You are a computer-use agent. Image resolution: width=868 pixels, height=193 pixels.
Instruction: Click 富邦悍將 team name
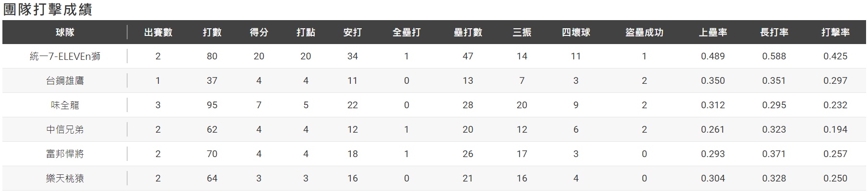65,154
